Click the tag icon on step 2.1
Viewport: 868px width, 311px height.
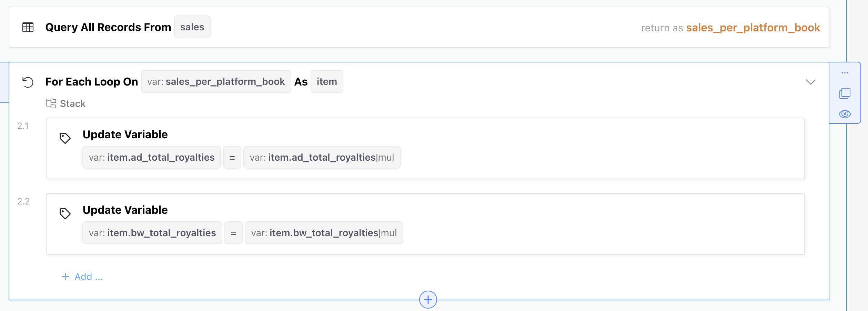pos(65,138)
